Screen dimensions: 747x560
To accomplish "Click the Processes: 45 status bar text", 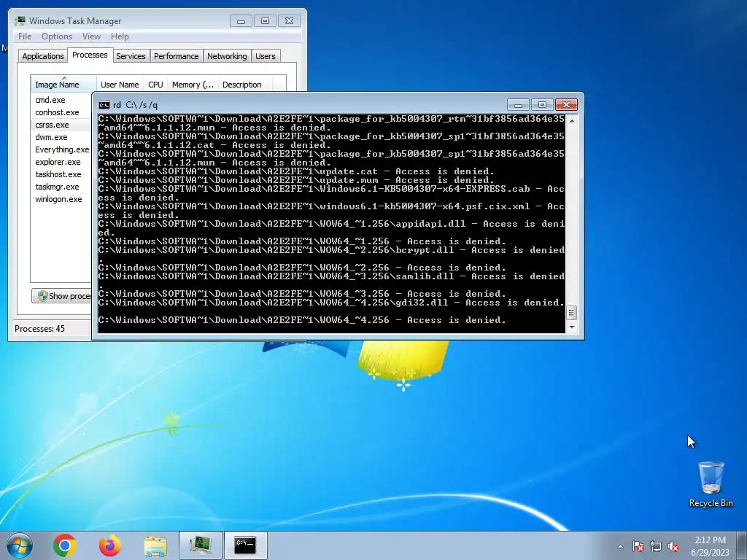I will click(39, 329).
